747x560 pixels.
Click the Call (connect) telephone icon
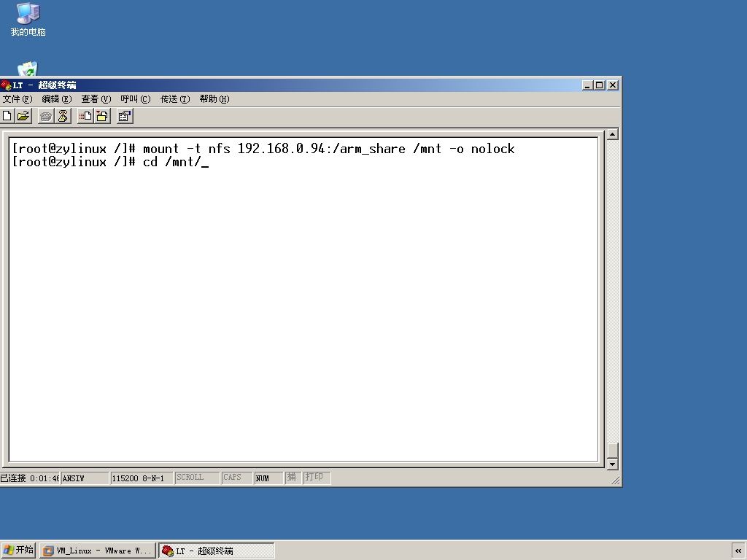[x=46, y=116]
